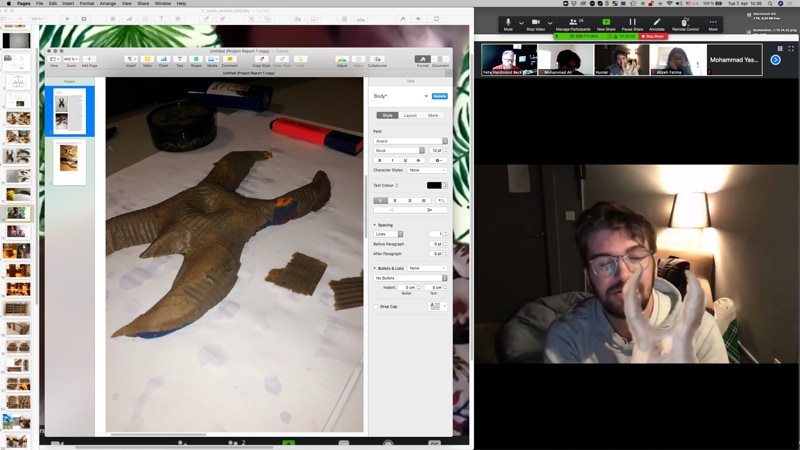800x450 pixels.
Task: Select Mohammad Yas... participant tile
Action: tap(734, 60)
